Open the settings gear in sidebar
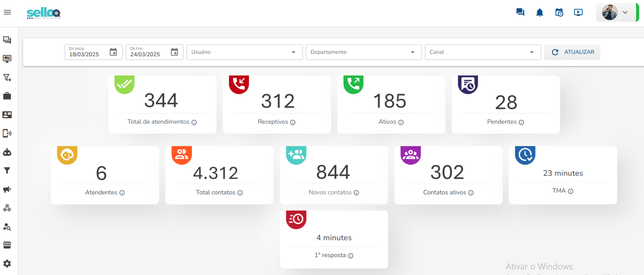Viewport: 644px width, 275px height. click(x=7, y=264)
